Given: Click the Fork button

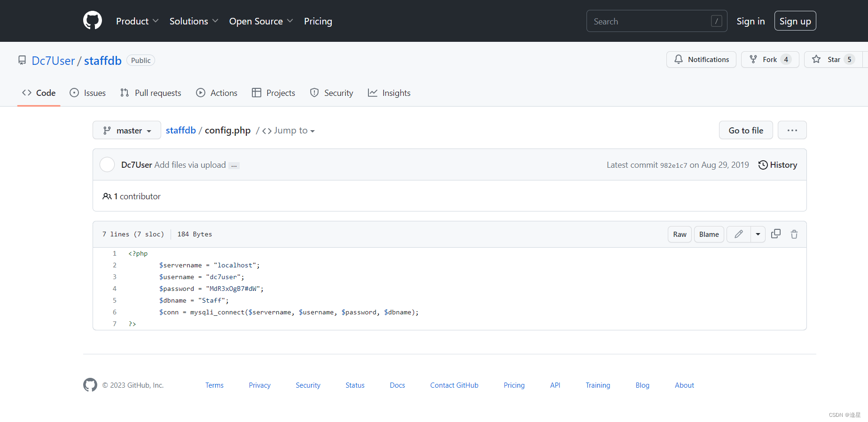Looking at the screenshot, I should point(770,60).
